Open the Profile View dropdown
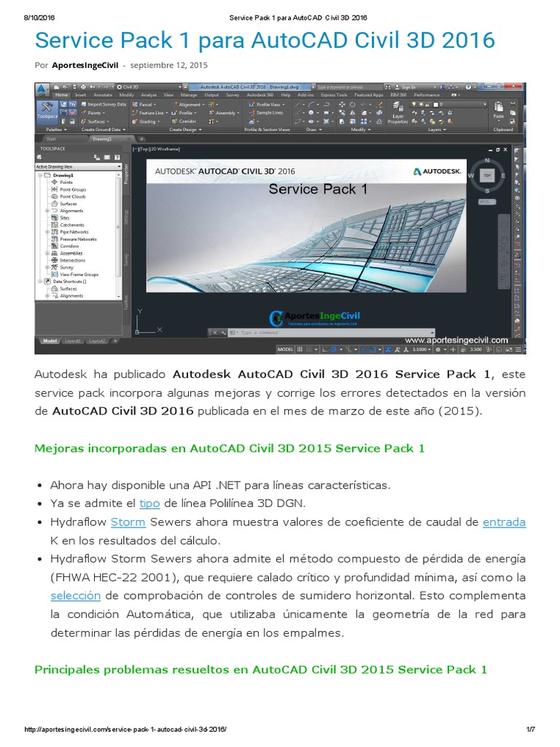Screen dimensions: 560x747 pos(267,104)
